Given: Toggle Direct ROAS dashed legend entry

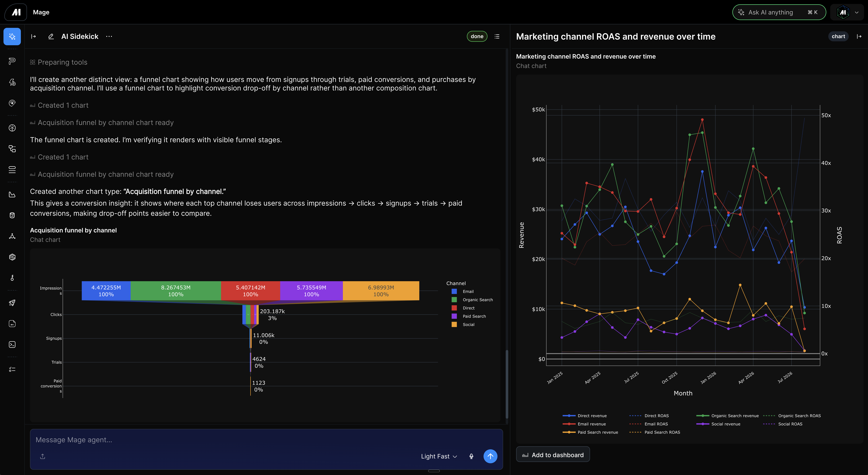Looking at the screenshot, I should tap(649, 416).
